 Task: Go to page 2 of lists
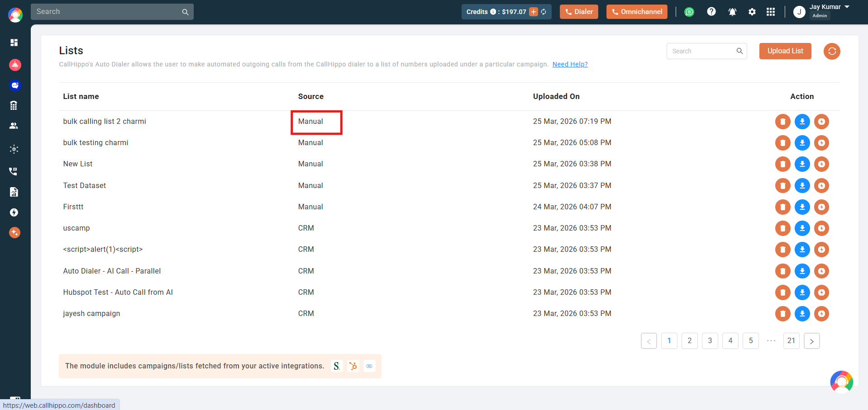coord(690,341)
